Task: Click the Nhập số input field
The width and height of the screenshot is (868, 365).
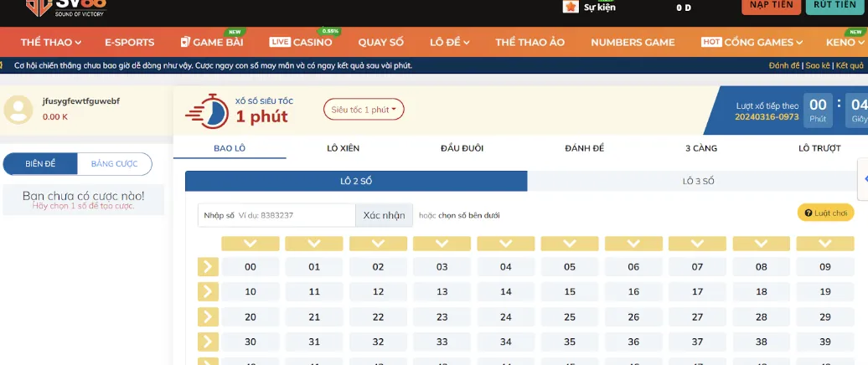Action: pos(276,215)
